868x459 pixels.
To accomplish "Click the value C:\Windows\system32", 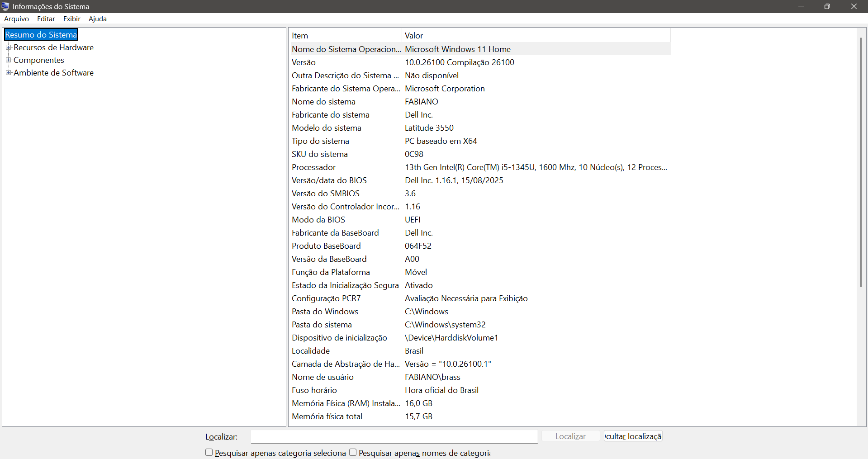I will [x=446, y=325].
